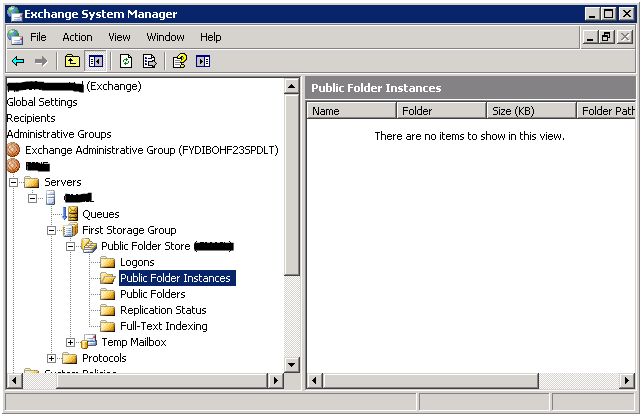Sort by the Size (KB) column header
The width and height of the screenshot is (642, 416).
(x=531, y=111)
